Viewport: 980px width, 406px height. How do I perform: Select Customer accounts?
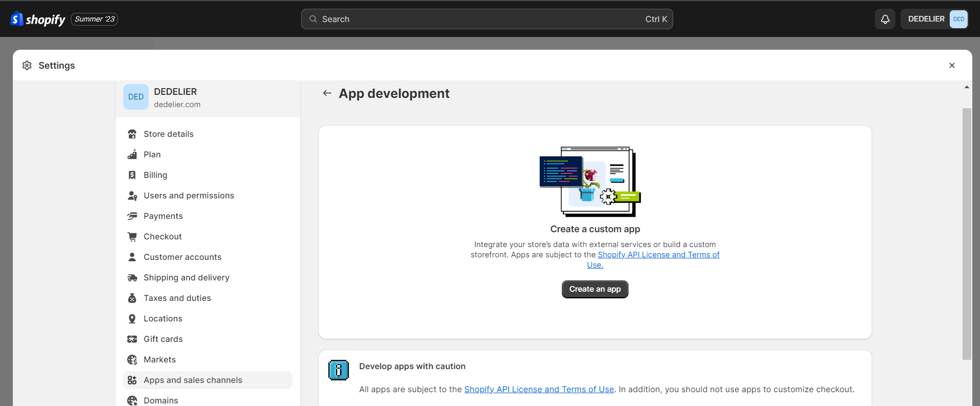pos(208,257)
